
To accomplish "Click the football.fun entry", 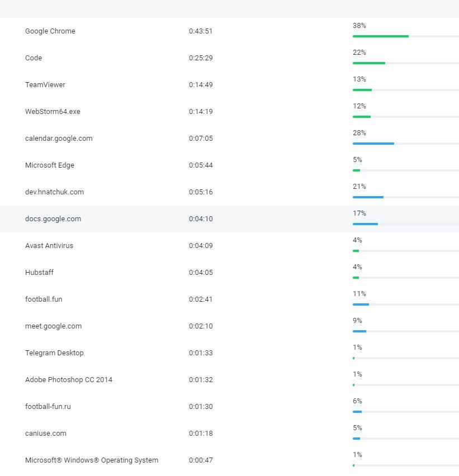I will (44, 299).
